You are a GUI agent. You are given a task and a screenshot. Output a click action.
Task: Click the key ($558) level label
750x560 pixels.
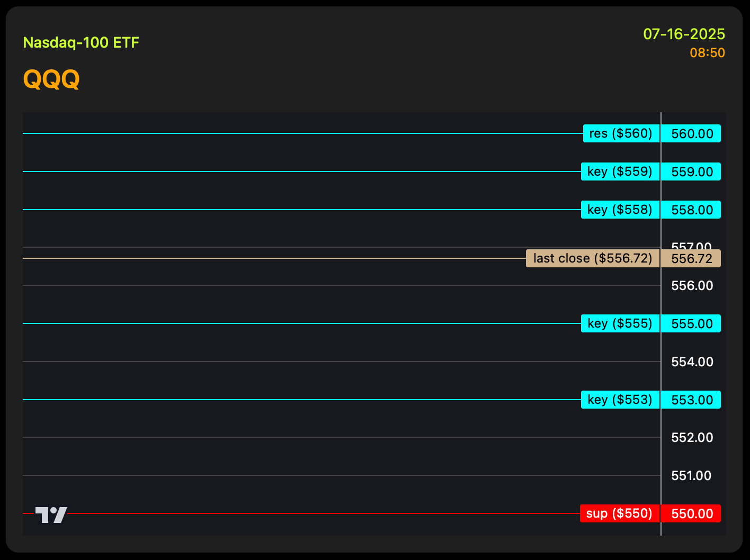(x=620, y=210)
